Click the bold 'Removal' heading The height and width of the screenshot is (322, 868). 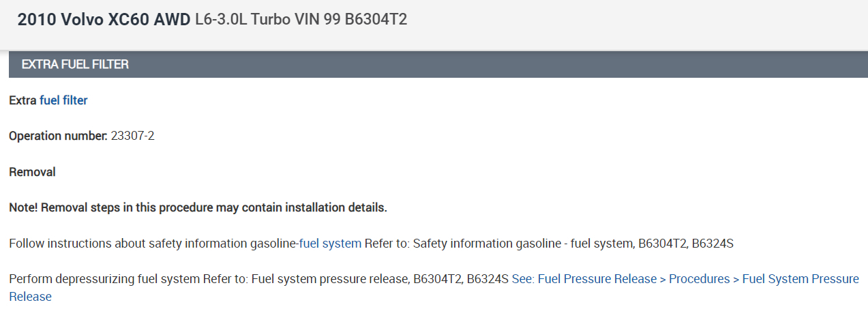click(x=32, y=172)
